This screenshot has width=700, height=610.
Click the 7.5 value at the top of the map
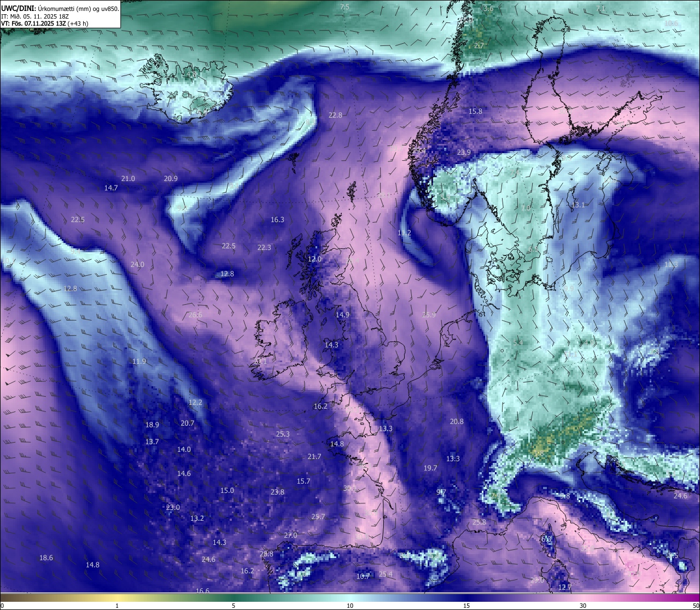click(345, 7)
